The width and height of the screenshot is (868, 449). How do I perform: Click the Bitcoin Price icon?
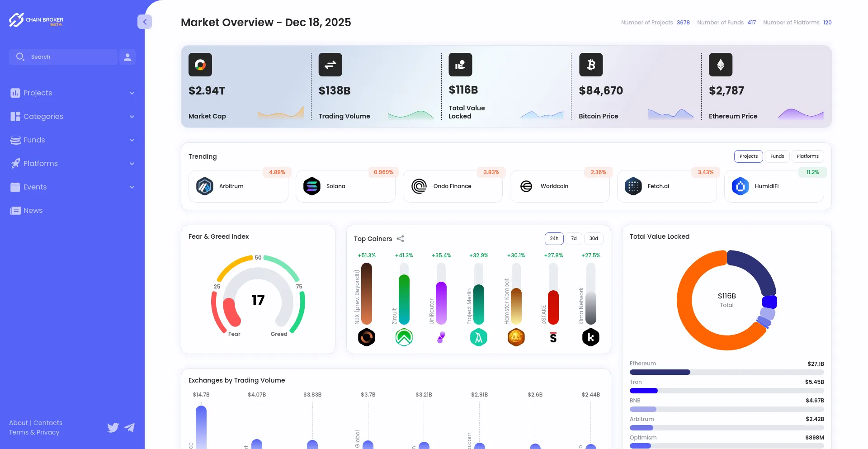pyautogui.click(x=590, y=65)
